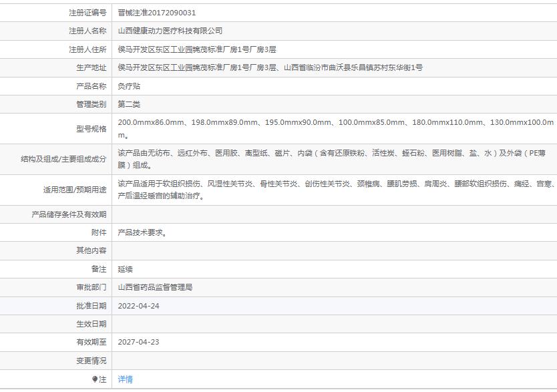Click the 产品储存条件及有效期 label

69,214
